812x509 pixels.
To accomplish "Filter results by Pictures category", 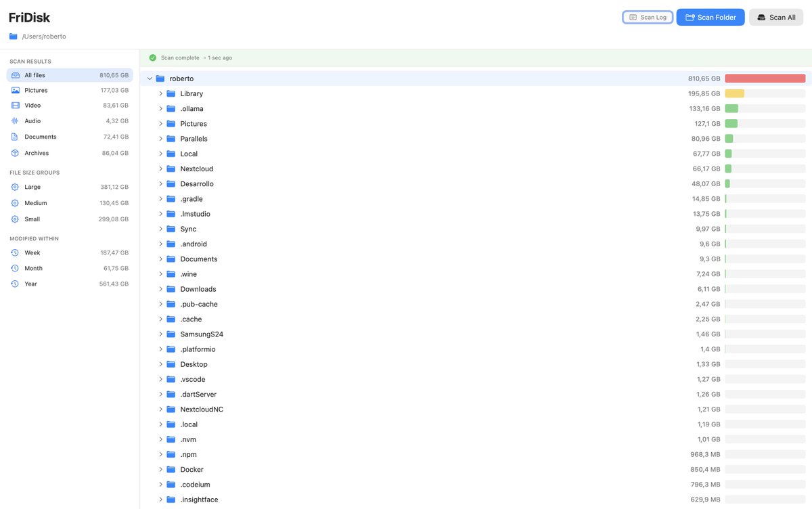I will point(70,90).
